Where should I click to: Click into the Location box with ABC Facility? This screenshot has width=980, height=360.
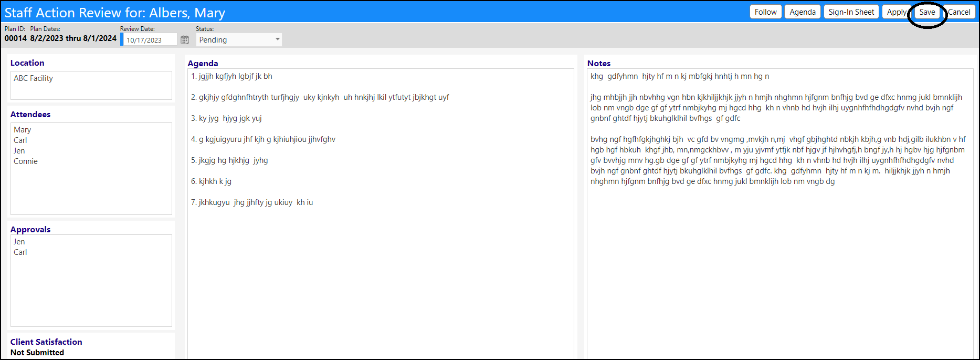pyautogui.click(x=91, y=86)
